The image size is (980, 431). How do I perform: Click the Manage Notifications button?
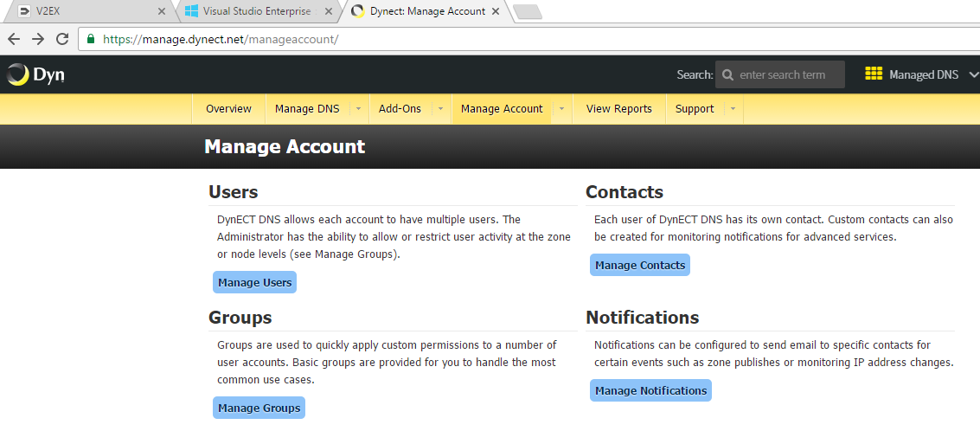point(650,390)
